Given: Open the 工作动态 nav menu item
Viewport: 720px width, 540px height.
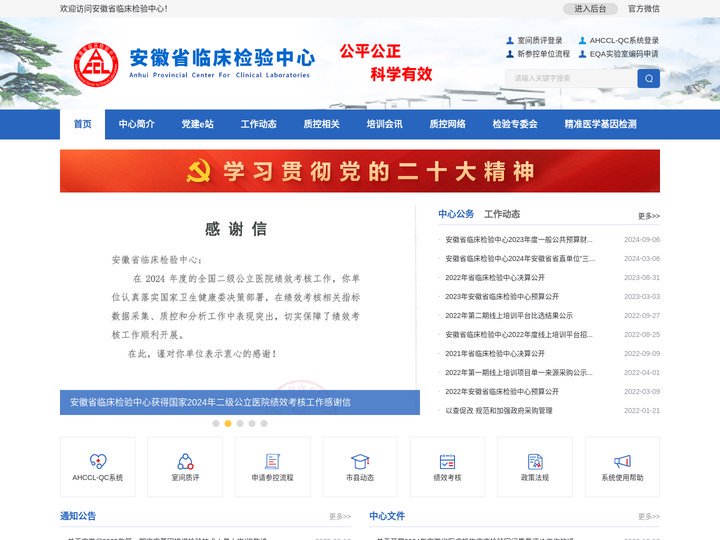Looking at the screenshot, I should click(x=259, y=124).
